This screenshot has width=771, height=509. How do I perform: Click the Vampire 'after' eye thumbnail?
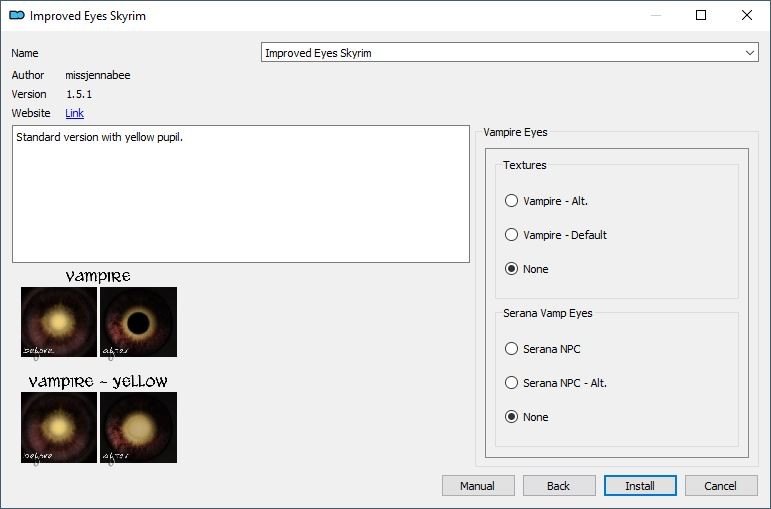click(x=138, y=322)
